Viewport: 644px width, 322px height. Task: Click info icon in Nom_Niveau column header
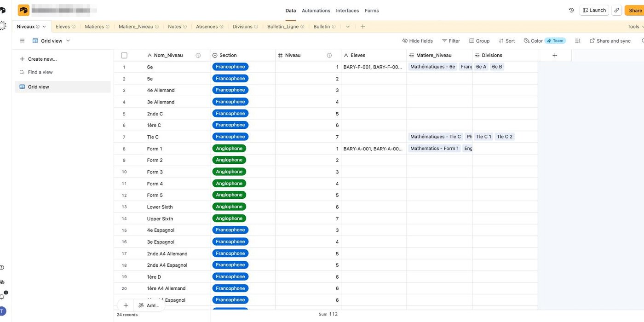(198, 55)
